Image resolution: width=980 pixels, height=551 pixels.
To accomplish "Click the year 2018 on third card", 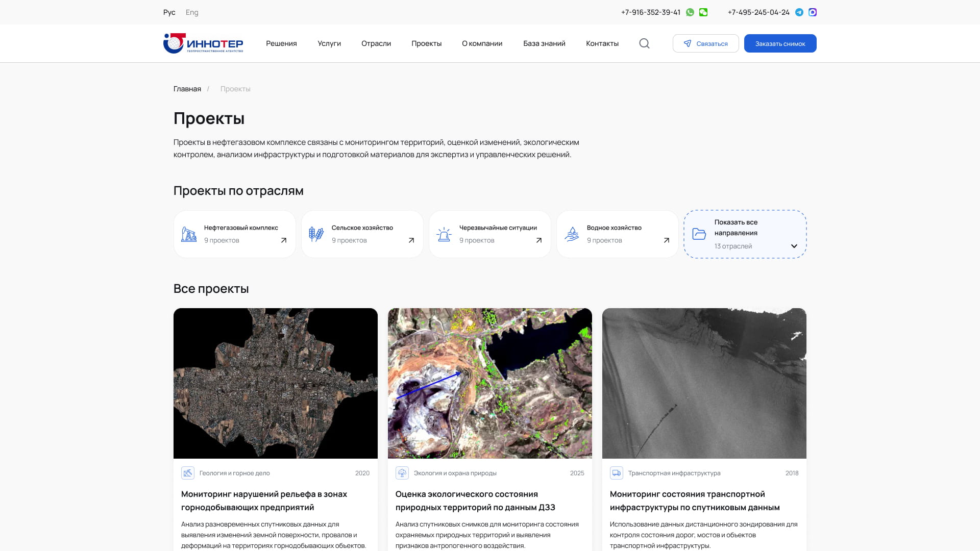I will [792, 473].
